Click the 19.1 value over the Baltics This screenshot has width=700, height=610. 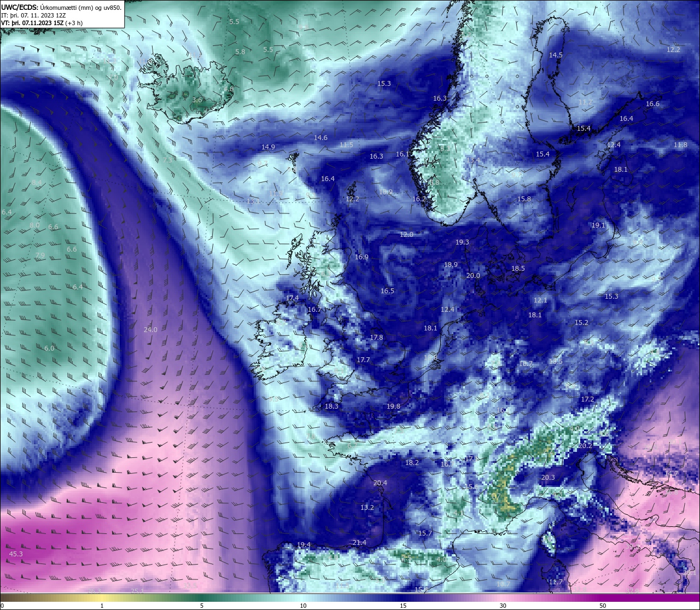[x=598, y=225]
